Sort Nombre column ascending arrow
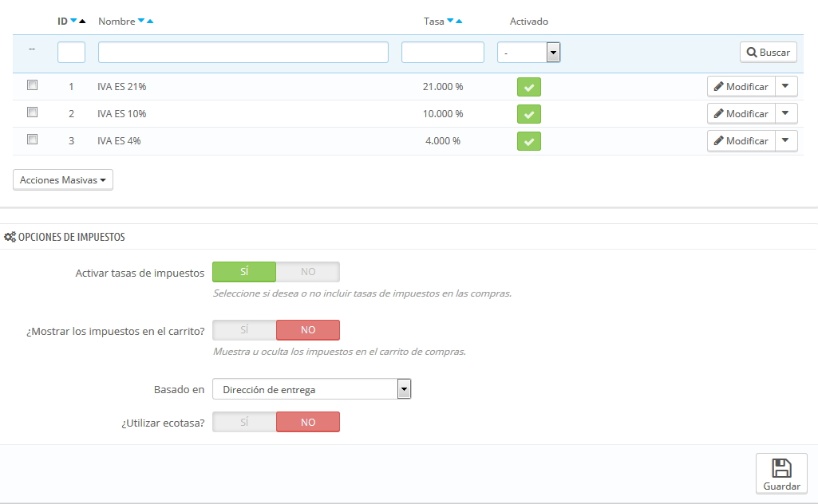Viewport: 818px width, 504px height. coord(150,21)
